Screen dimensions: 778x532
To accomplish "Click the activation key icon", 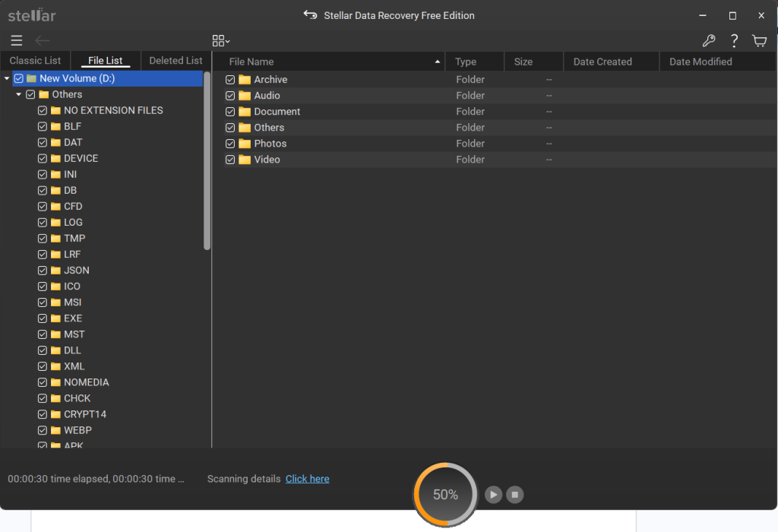I will coord(709,41).
